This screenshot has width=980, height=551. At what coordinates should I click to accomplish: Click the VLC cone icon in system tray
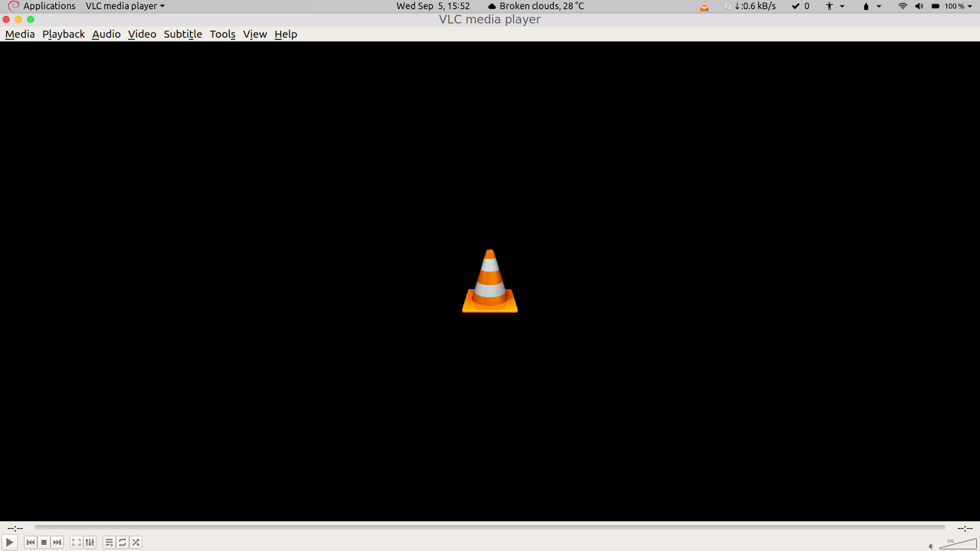704,6
